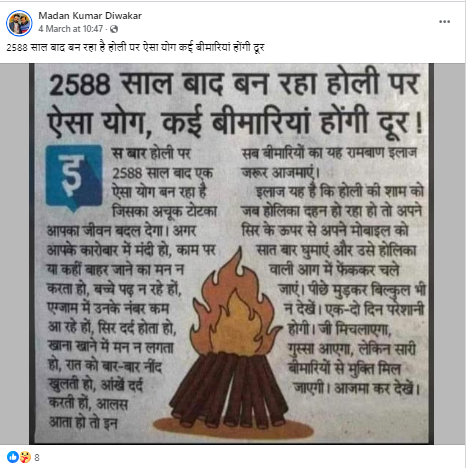
Task: Click the brown ground patch beneath the bonfire
Action: coord(233,429)
